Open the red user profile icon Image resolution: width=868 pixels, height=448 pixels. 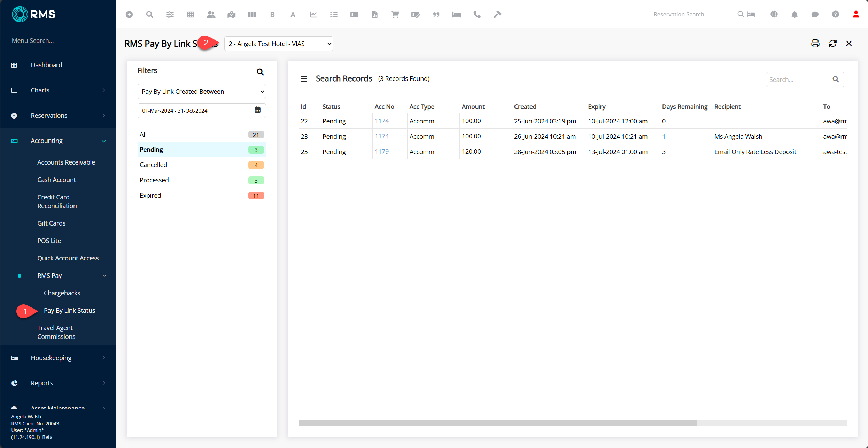856,14
